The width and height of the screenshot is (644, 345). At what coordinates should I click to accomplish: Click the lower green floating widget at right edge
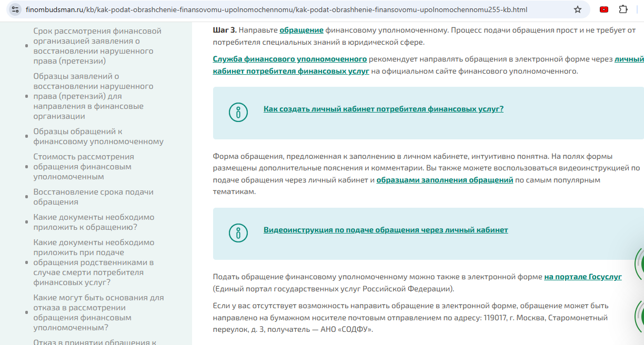[639, 316]
